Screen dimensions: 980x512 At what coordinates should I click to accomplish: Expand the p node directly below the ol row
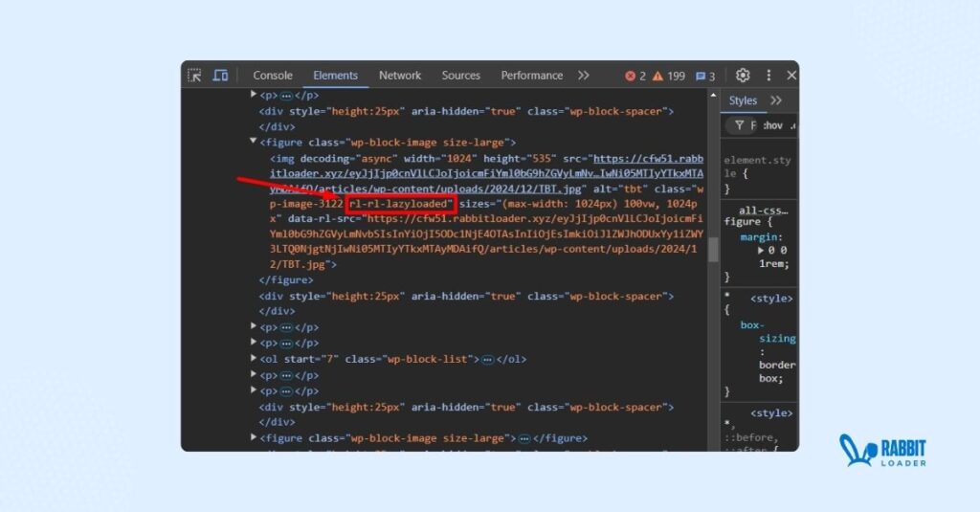(x=253, y=374)
